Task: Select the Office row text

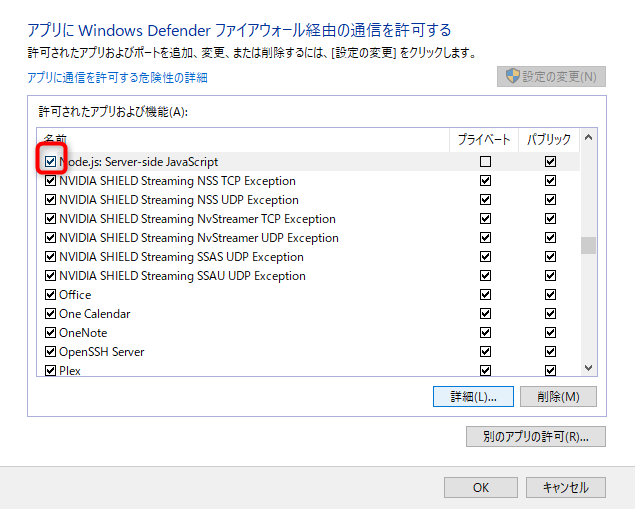Action: point(75,295)
